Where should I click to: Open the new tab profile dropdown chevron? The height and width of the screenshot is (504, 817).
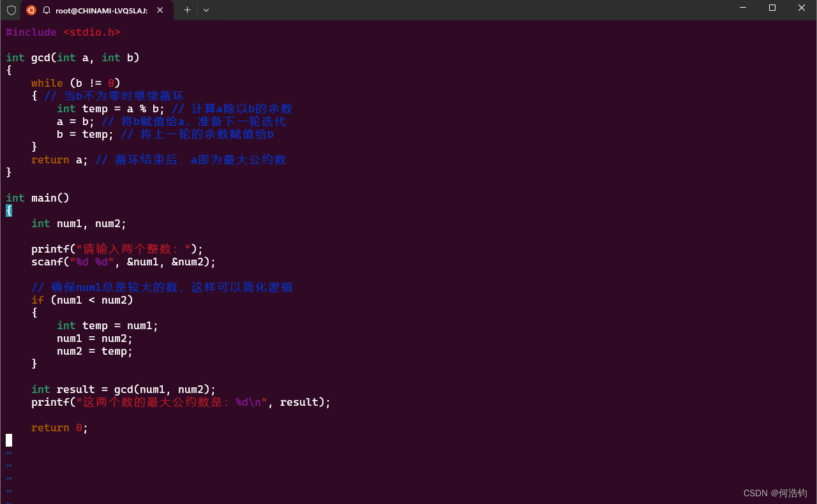coord(206,10)
